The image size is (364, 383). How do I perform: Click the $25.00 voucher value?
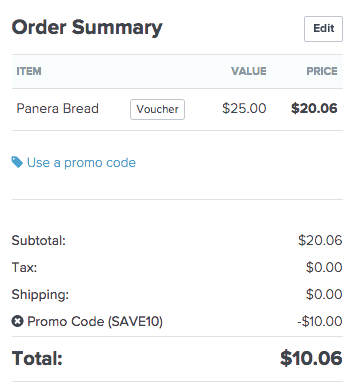[x=244, y=109]
